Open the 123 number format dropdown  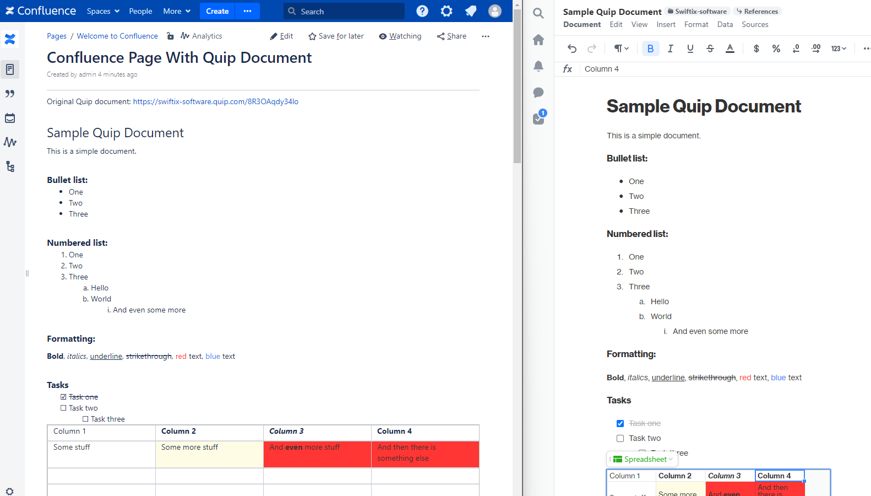coord(838,48)
